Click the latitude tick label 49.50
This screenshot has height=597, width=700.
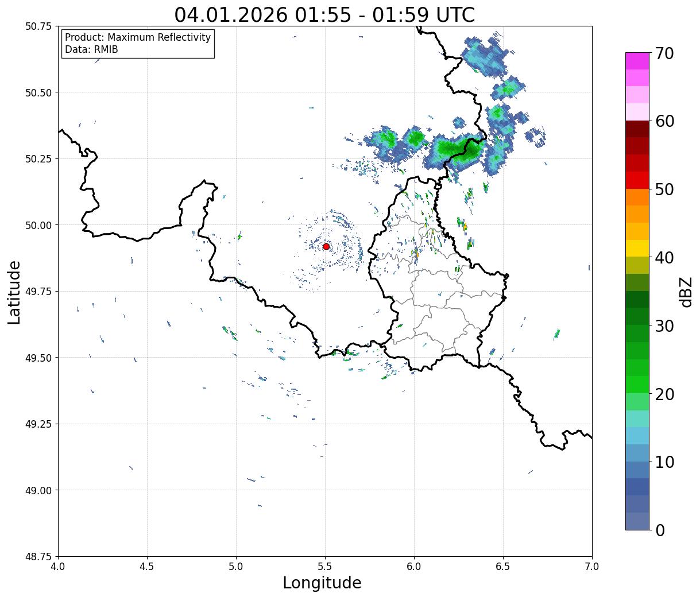(38, 358)
